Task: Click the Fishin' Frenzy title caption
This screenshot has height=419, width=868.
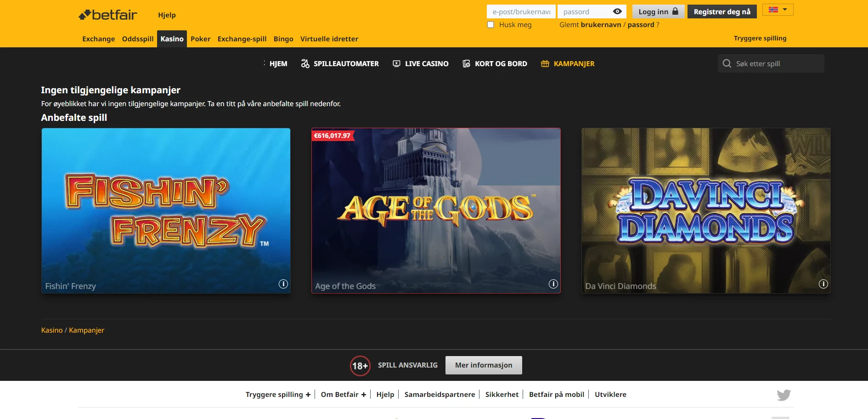Action: pyautogui.click(x=71, y=286)
